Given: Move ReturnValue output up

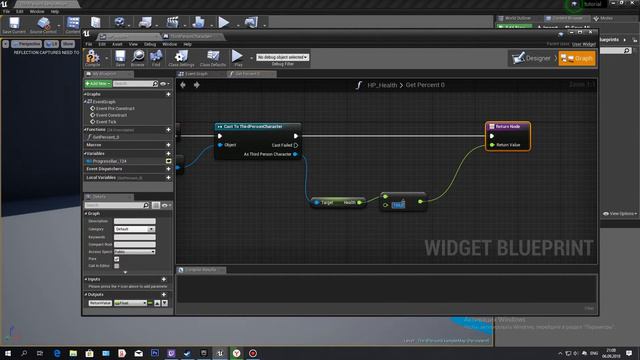Looking at the screenshot, I should 157,303.
